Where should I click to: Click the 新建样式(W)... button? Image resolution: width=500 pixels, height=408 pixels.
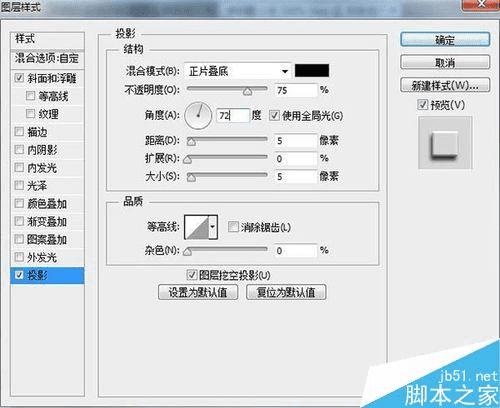pos(445,85)
